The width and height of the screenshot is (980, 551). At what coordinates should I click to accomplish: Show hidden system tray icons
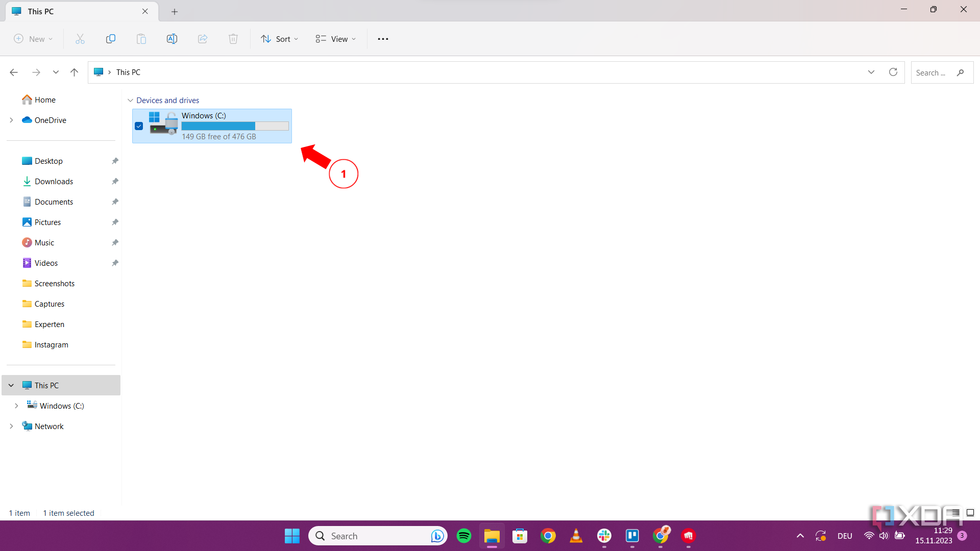pyautogui.click(x=800, y=536)
